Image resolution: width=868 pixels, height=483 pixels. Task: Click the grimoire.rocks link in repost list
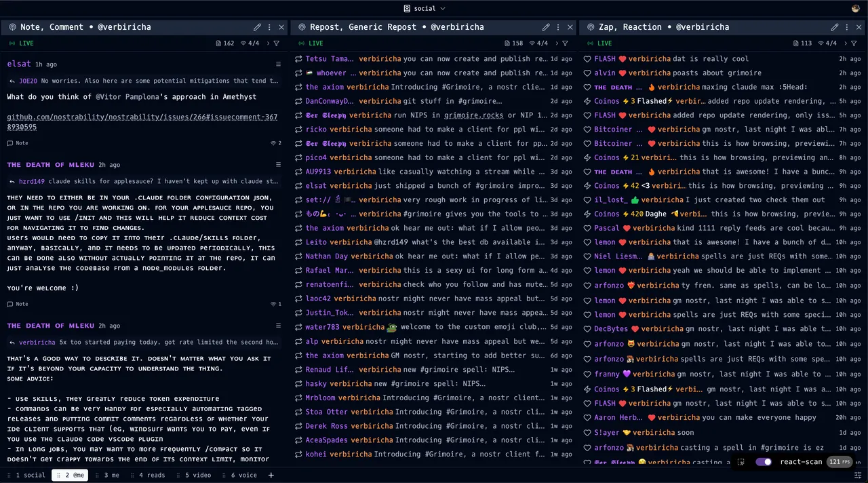click(473, 115)
